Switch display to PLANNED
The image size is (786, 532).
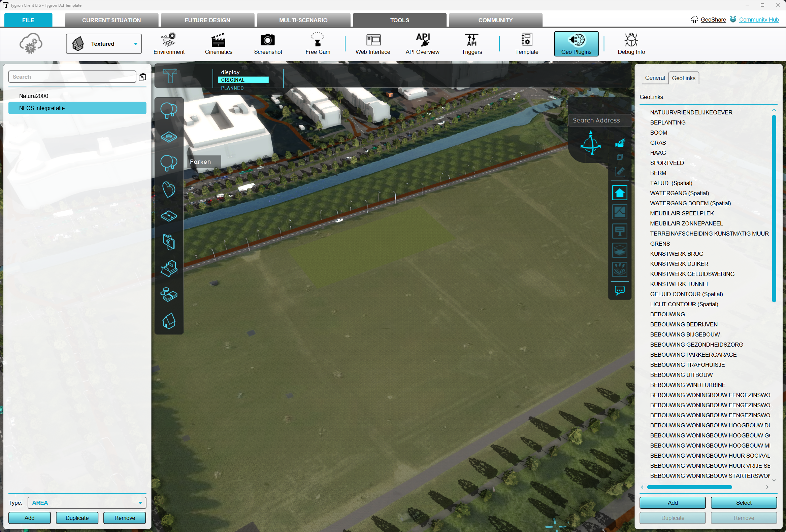pyautogui.click(x=232, y=88)
